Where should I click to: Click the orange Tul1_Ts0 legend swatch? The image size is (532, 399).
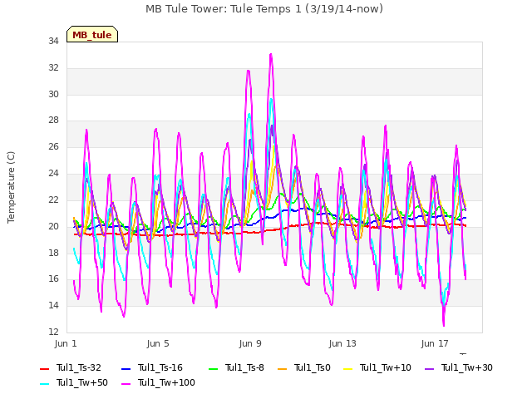coord(282,369)
